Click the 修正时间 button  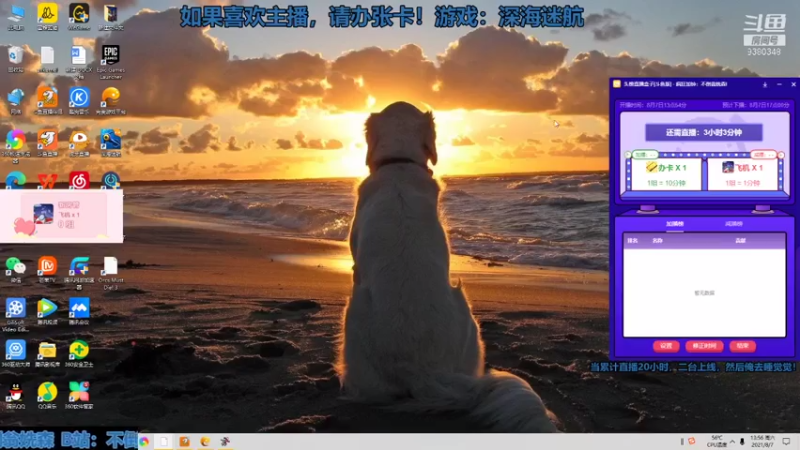click(x=704, y=346)
